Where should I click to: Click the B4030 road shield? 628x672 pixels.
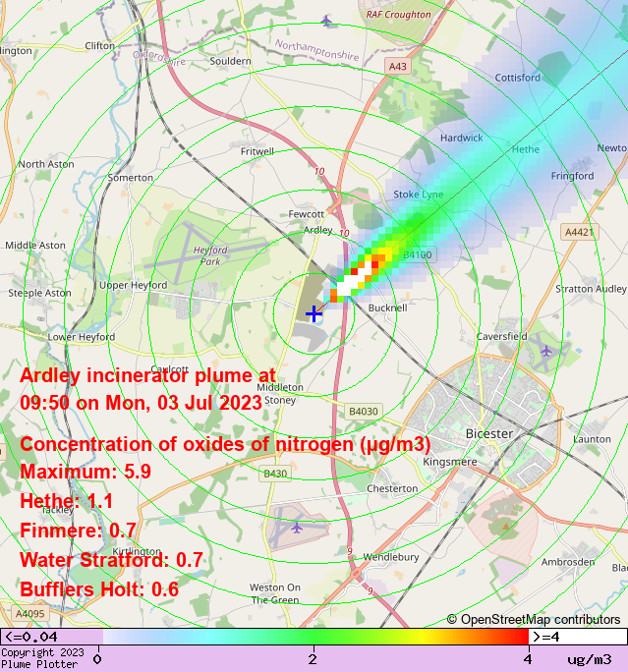tap(364, 412)
